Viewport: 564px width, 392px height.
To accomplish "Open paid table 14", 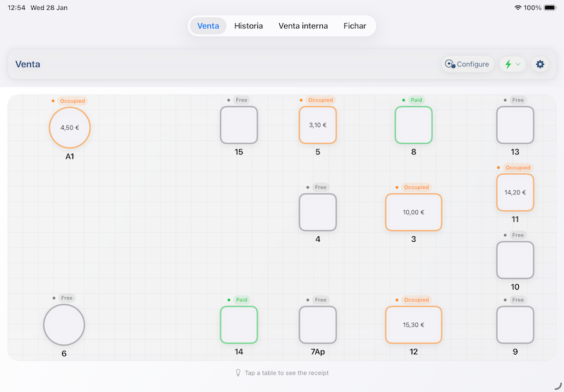I will coord(239,325).
